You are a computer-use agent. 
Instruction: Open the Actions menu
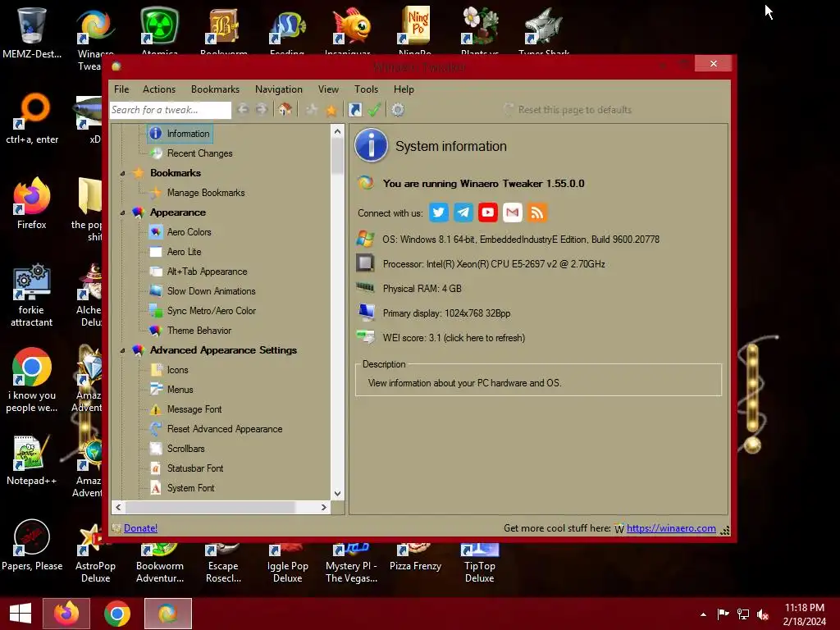[159, 89]
